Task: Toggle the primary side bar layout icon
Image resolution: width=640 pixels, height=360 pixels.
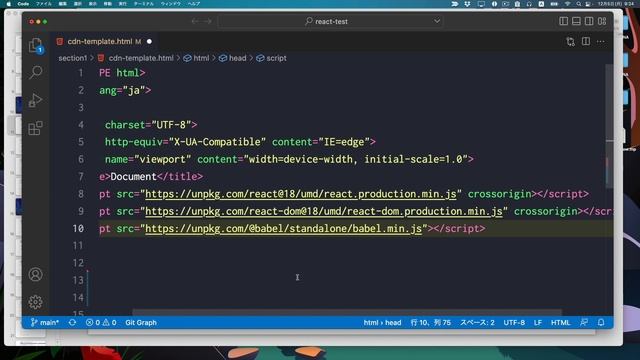Action: click(563, 21)
